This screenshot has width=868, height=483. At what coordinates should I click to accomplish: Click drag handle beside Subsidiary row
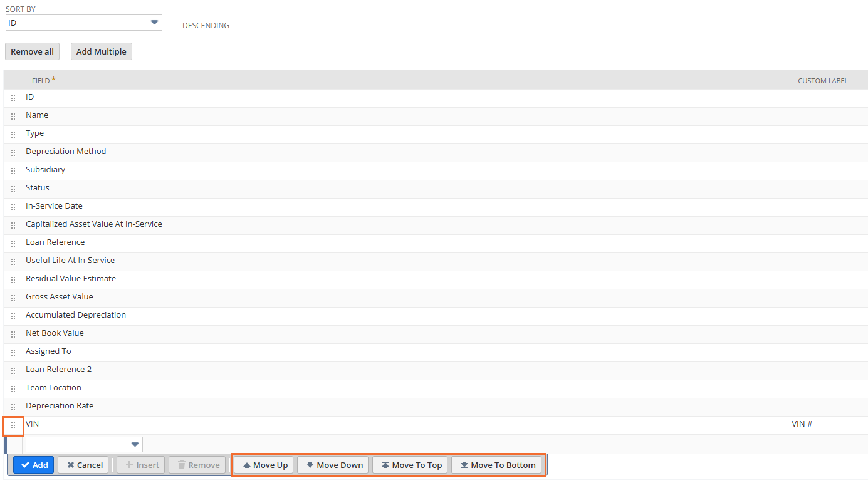coord(13,171)
